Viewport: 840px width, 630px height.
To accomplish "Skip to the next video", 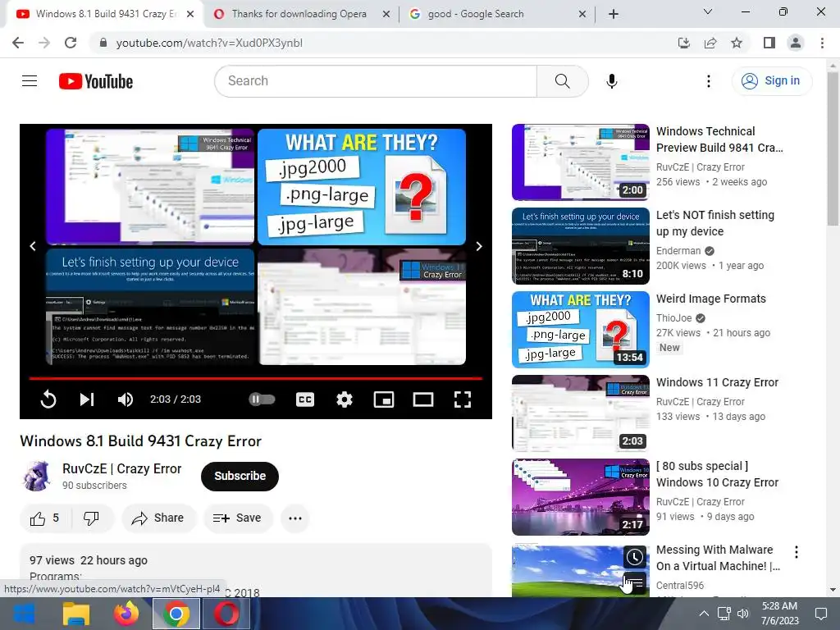I will 87,399.
